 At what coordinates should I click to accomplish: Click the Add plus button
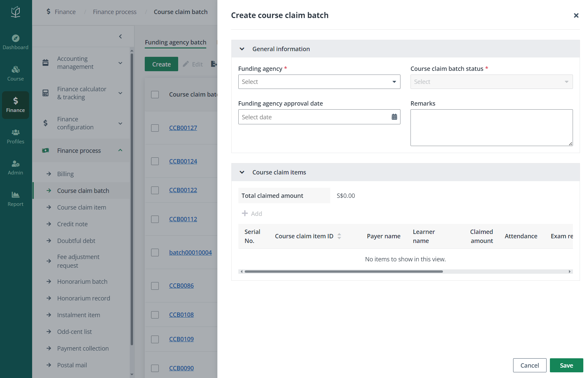(x=252, y=214)
